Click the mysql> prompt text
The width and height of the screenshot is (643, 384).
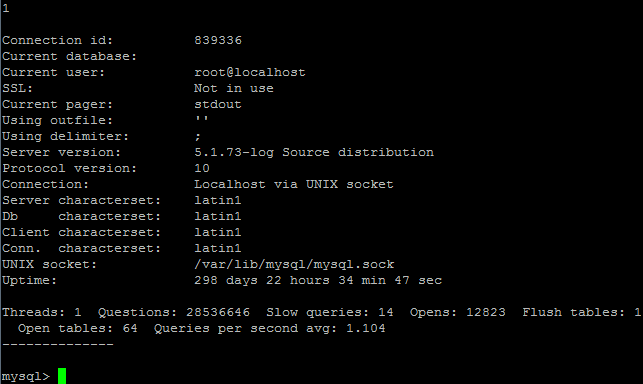[x=25, y=376]
